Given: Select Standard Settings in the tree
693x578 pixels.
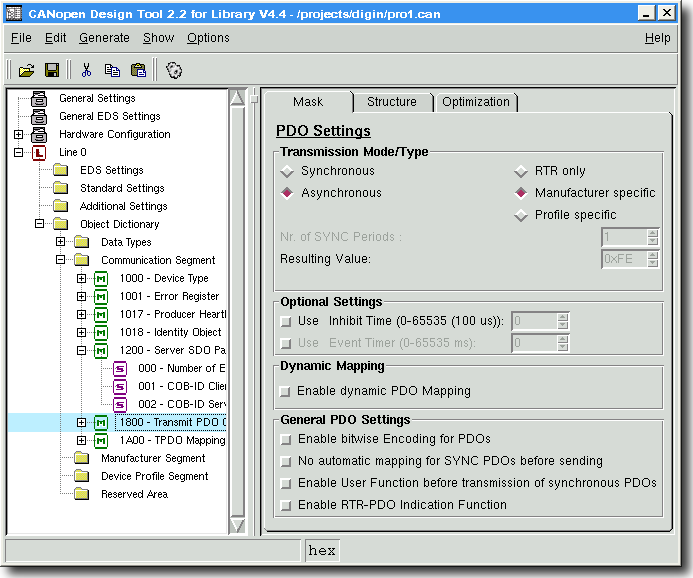Looking at the screenshot, I should (122, 188).
